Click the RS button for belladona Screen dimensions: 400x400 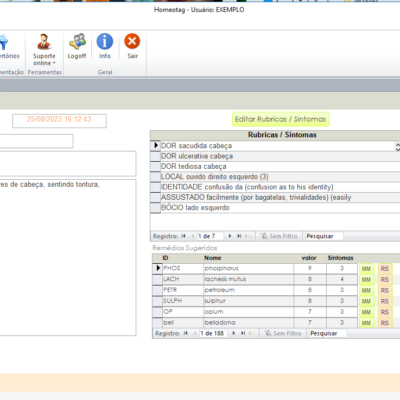385,323
